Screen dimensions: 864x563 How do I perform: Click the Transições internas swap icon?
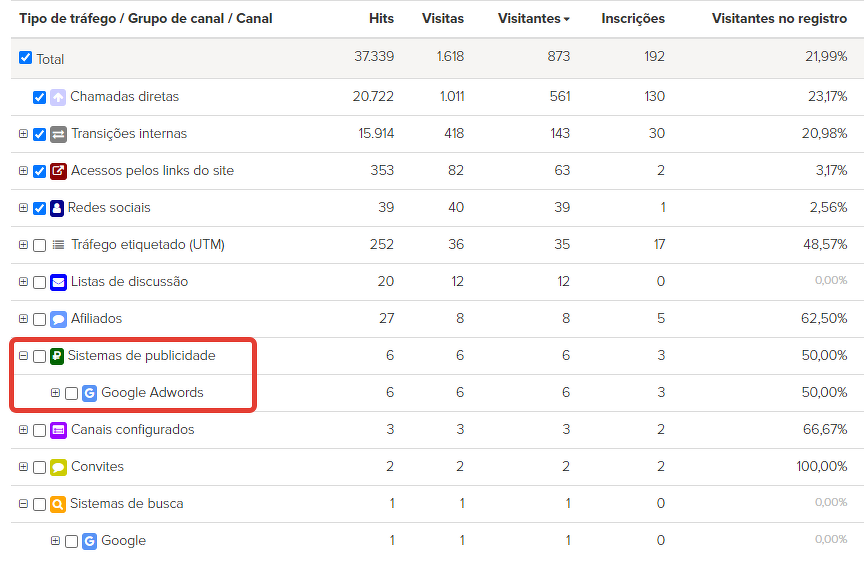click(x=58, y=134)
